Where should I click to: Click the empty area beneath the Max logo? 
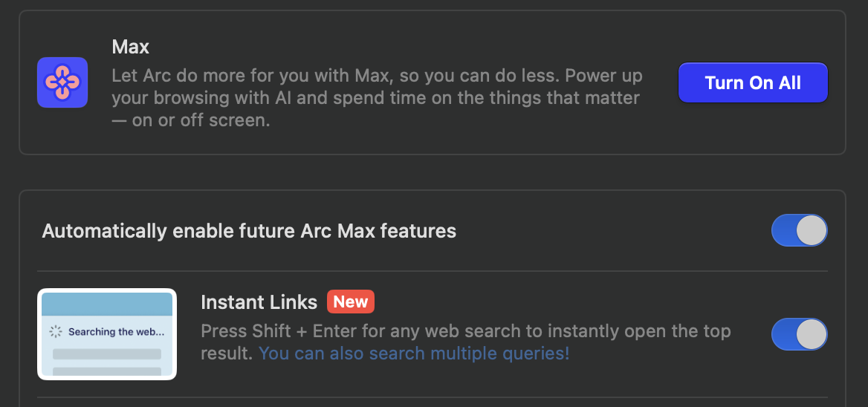coord(62,130)
